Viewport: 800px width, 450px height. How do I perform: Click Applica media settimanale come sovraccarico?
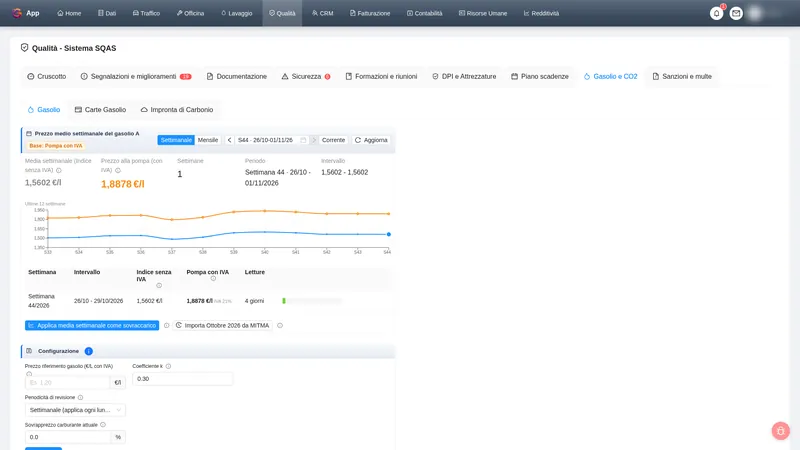coord(92,326)
